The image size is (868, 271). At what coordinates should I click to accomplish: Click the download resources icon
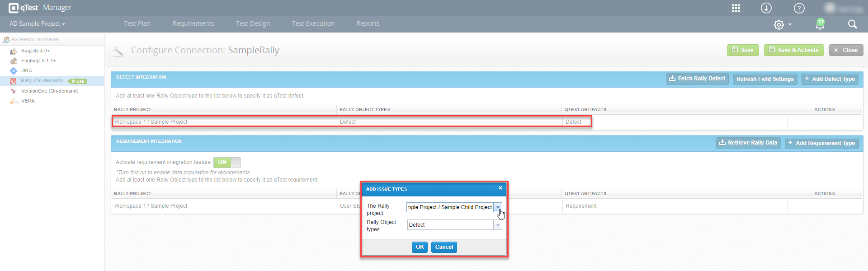click(x=766, y=8)
